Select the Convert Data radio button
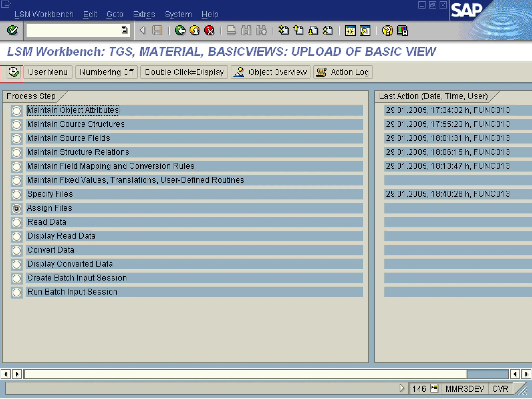 coord(17,250)
